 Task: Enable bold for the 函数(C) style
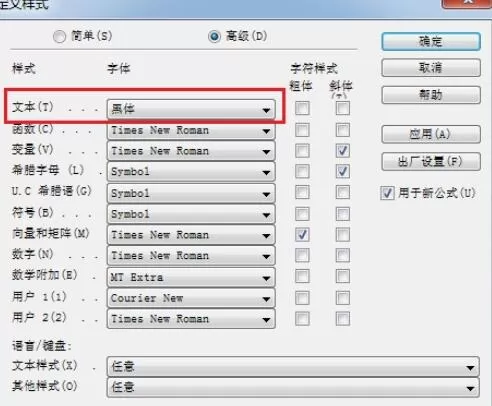[302, 130]
